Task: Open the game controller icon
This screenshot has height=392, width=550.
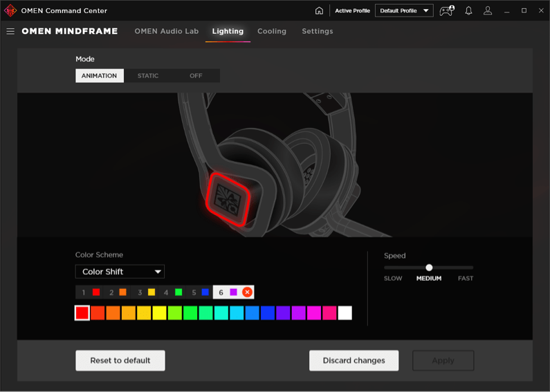Action: coord(447,10)
